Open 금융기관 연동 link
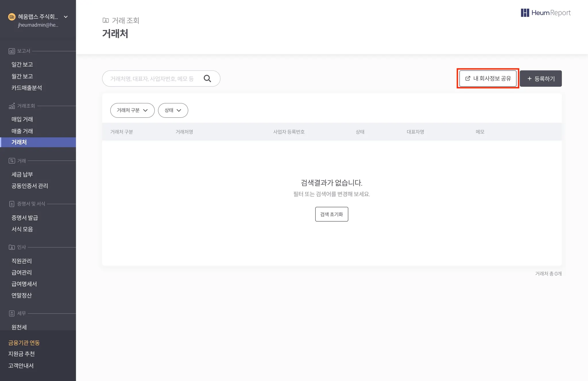Screen dimensions: 588x381 (x=24, y=342)
